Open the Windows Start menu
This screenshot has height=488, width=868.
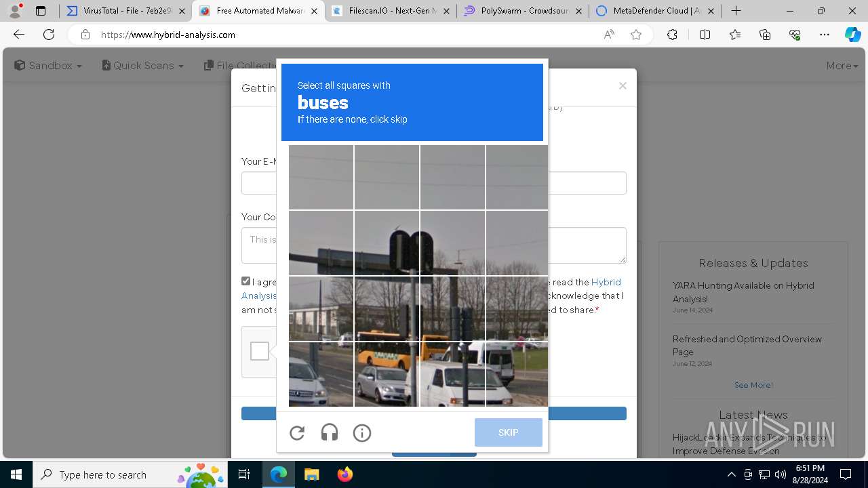point(16,474)
